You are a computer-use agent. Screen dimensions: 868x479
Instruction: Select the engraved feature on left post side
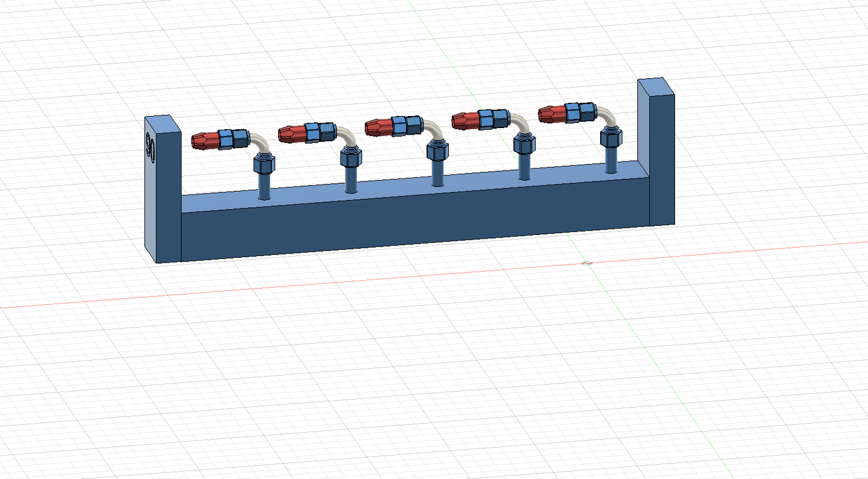click(x=151, y=148)
